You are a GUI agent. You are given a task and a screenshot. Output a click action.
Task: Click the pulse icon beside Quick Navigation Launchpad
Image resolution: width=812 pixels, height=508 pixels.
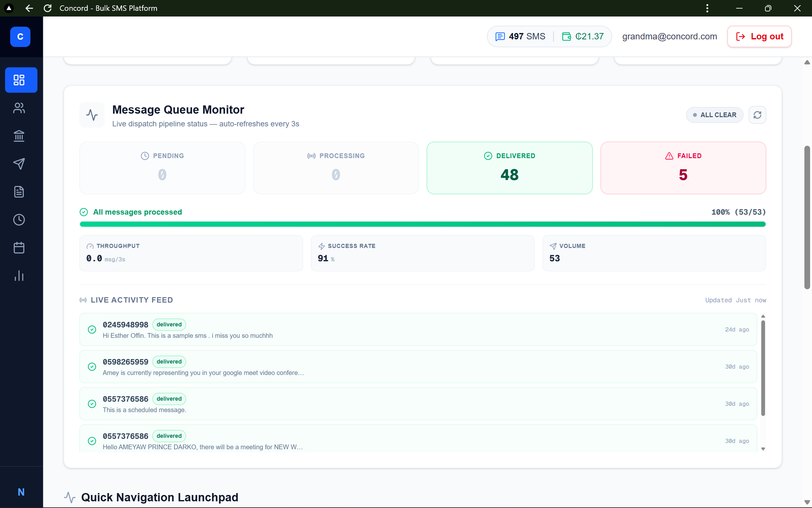[70, 497]
